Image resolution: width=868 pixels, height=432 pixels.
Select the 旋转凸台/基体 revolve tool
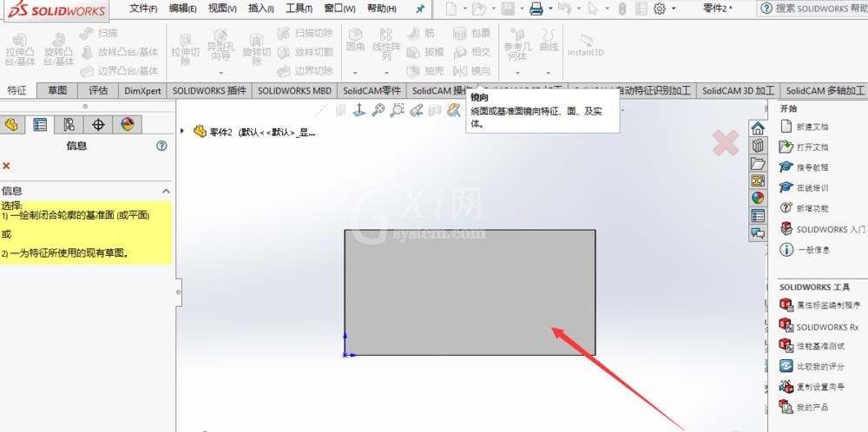click(x=58, y=49)
